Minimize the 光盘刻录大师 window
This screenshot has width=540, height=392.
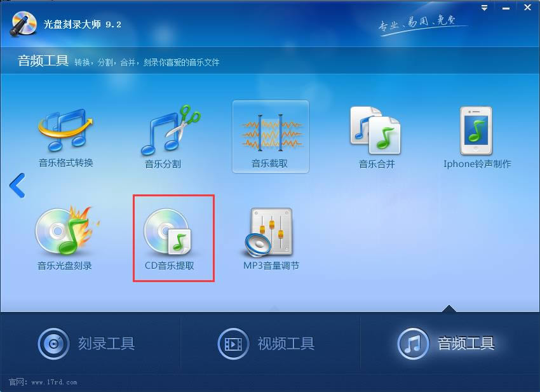[506, 8]
